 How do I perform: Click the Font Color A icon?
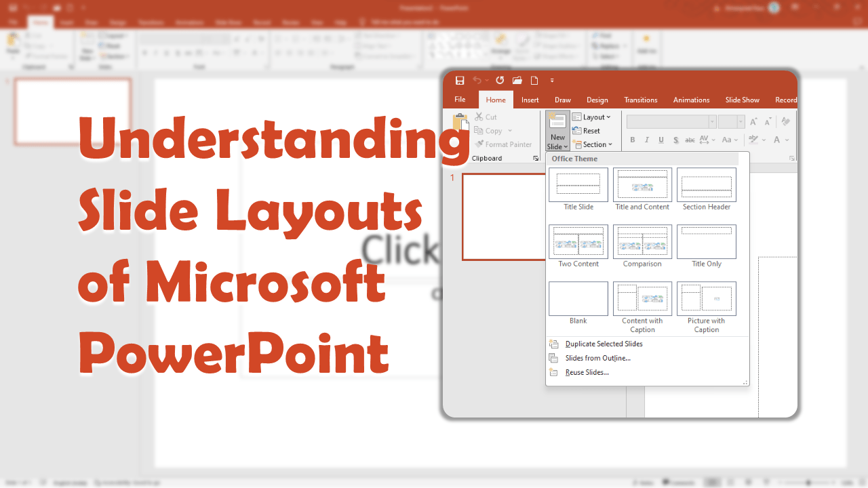click(x=778, y=140)
